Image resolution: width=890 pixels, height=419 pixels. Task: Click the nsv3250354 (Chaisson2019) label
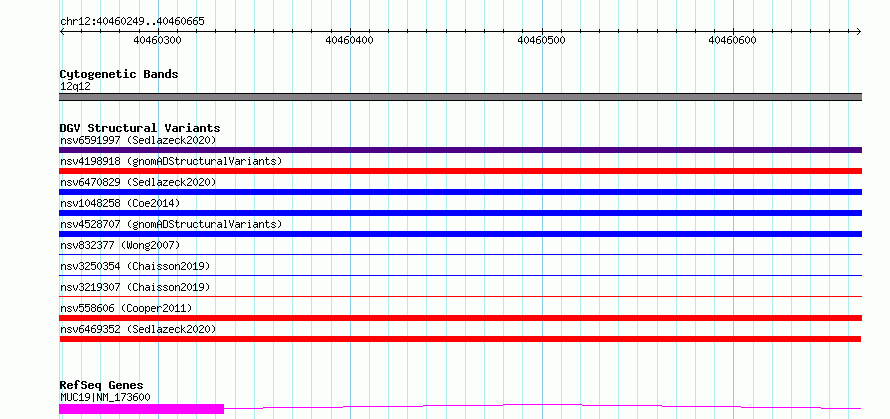coord(135,266)
